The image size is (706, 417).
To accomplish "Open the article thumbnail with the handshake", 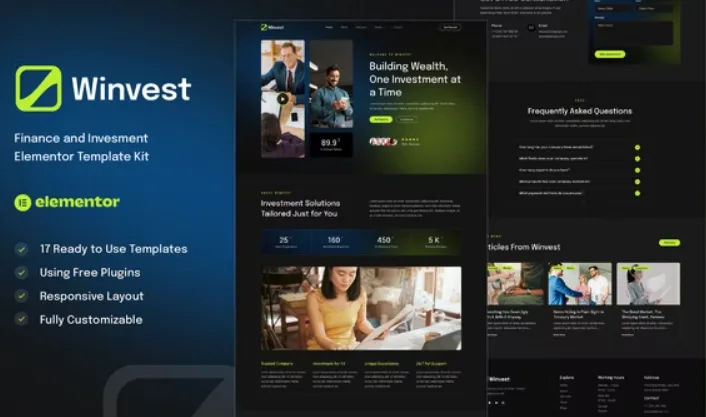I will 580,284.
